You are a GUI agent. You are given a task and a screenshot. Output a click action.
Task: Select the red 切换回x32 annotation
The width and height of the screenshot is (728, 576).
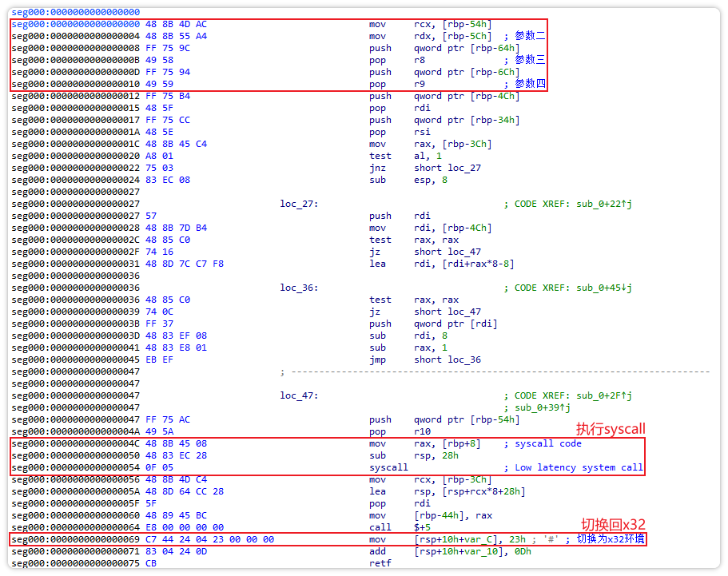(x=613, y=524)
